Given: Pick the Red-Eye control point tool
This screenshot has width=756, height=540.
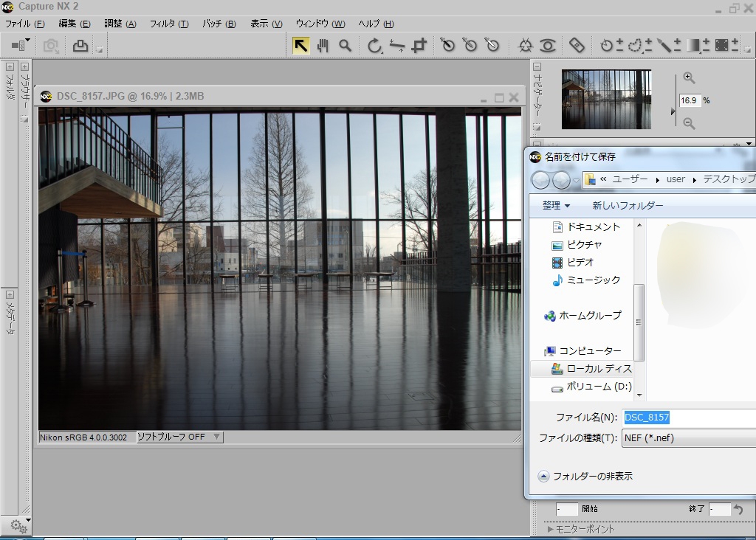Looking at the screenshot, I should tap(547, 46).
